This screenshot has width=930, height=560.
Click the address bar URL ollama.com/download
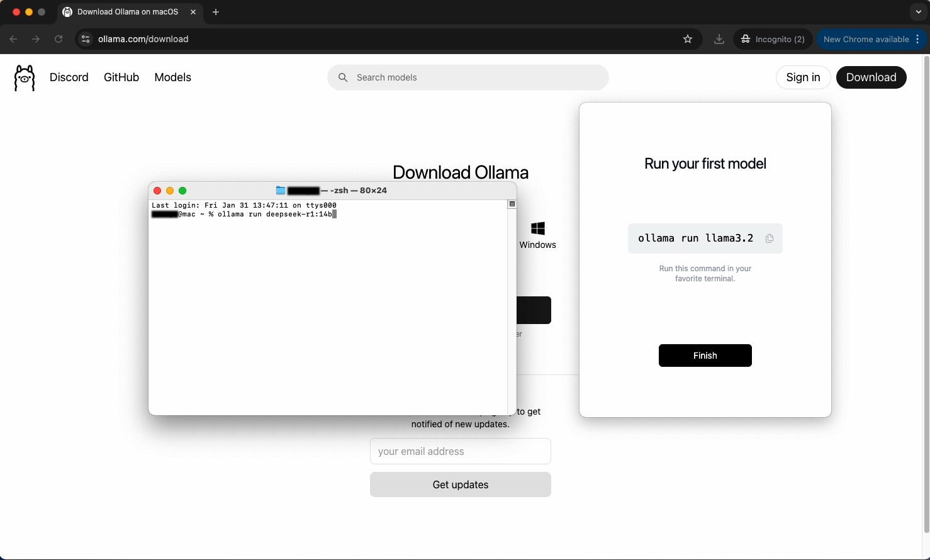143,39
